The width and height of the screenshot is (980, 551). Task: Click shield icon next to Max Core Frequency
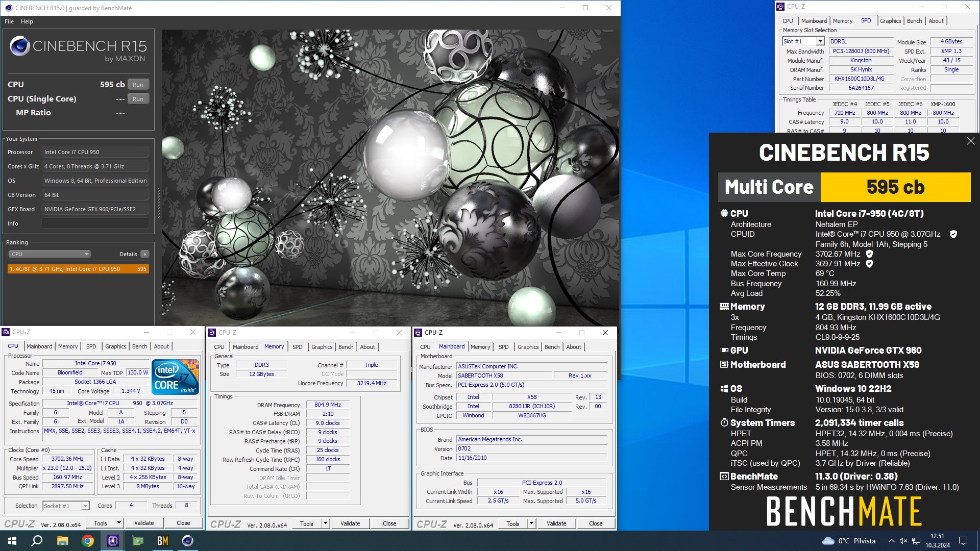(869, 254)
